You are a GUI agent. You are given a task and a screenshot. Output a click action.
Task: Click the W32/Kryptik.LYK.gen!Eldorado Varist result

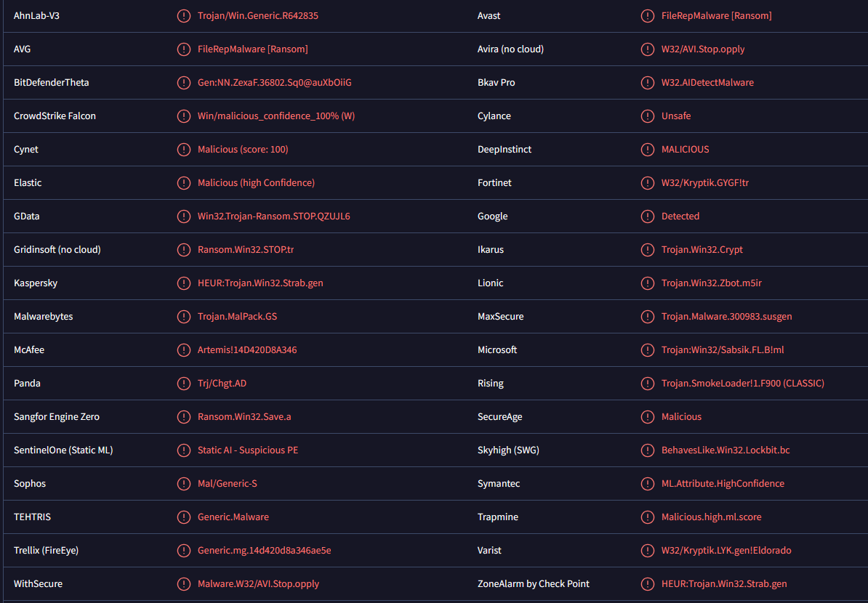pos(726,551)
